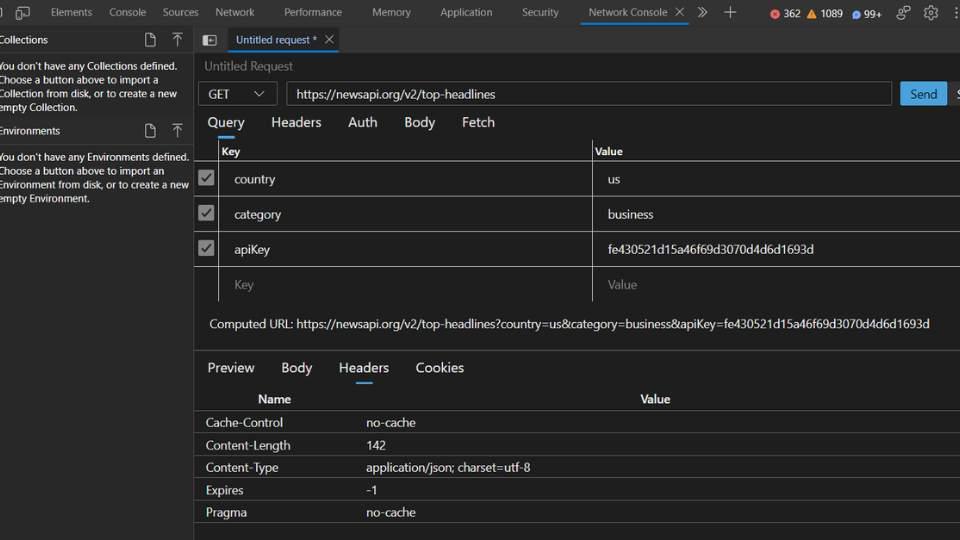Image resolution: width=960 pixels, height=540 pixels.
Task: Open DevTools settings gear icon
Action: pyautogui.click(x=931, y=13)
